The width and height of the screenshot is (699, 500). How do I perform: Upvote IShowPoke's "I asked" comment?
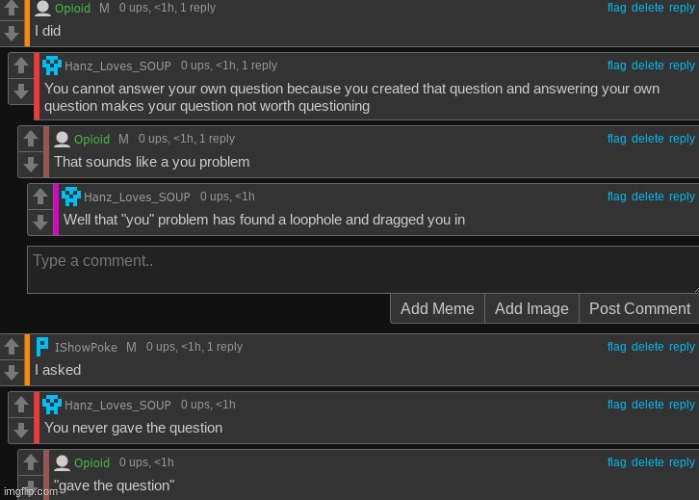click(x=11, y=347)
